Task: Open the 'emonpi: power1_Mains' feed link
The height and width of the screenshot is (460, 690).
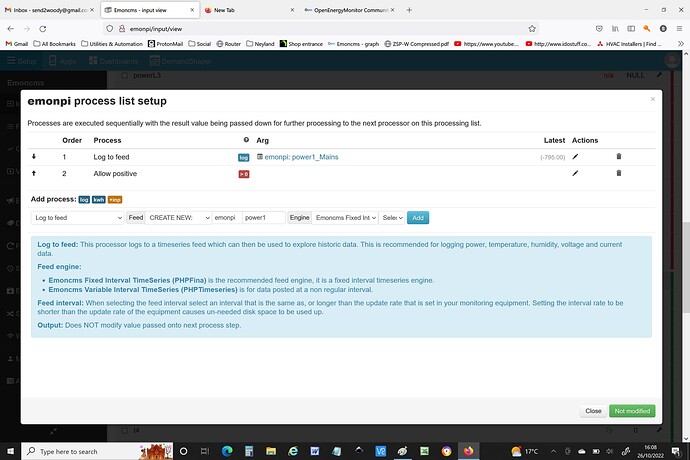Action: [x=301, y=157]
